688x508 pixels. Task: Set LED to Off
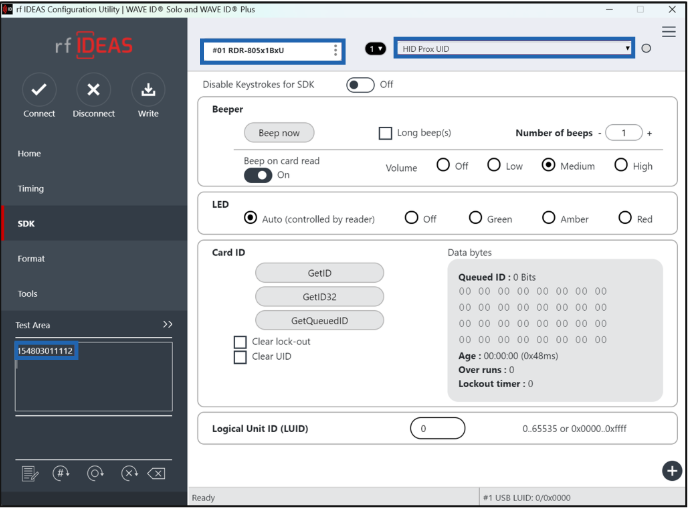tap(411, 218)
